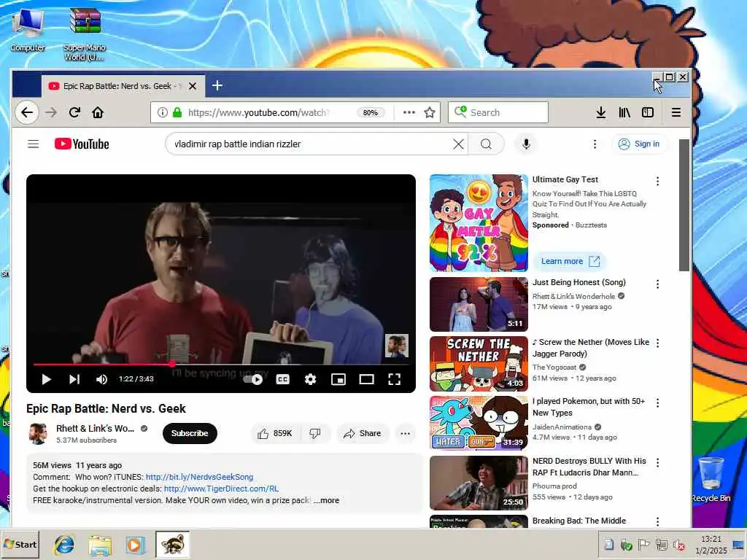
Task: Like the video with 859K likes
Action: pyautogui.click(x=275, y=433)
